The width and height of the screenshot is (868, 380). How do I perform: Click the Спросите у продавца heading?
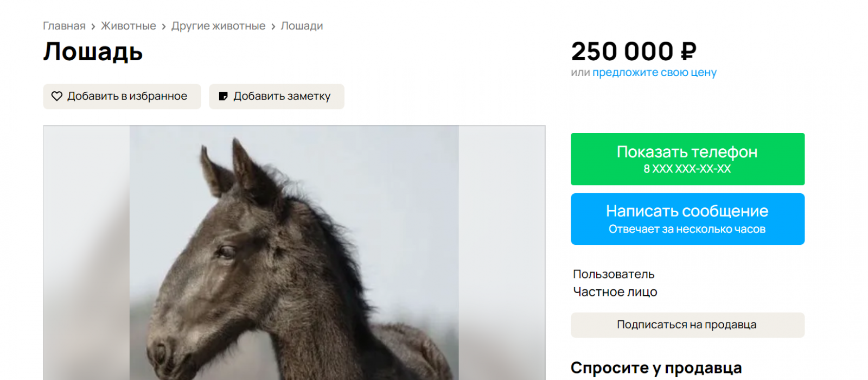tap(656, 368)
